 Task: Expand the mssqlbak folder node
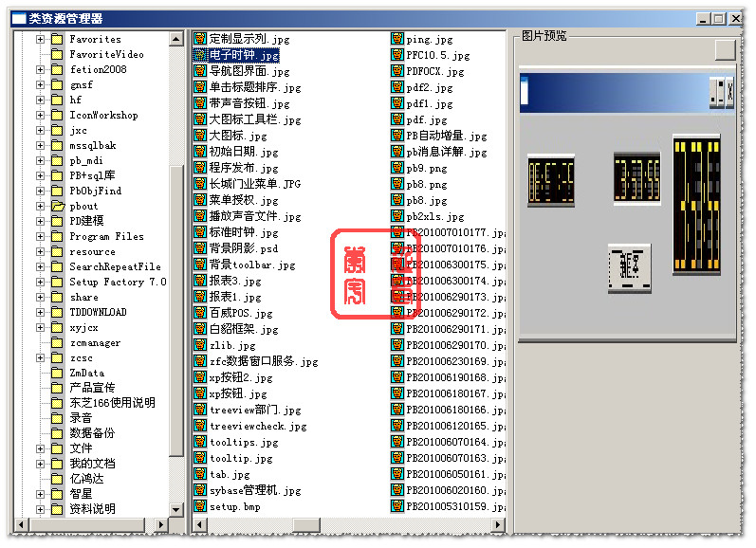[x=41, y=145]
